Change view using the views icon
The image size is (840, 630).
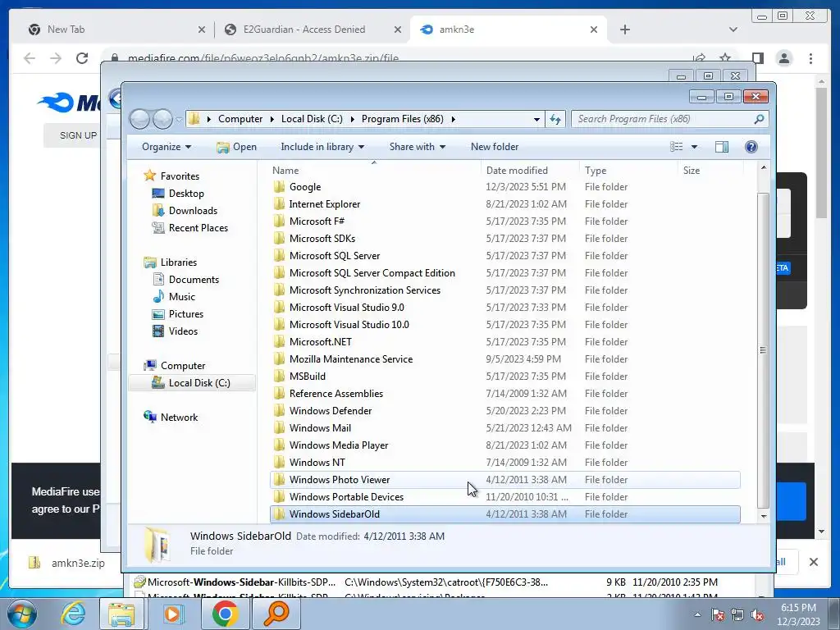[677, 147]
